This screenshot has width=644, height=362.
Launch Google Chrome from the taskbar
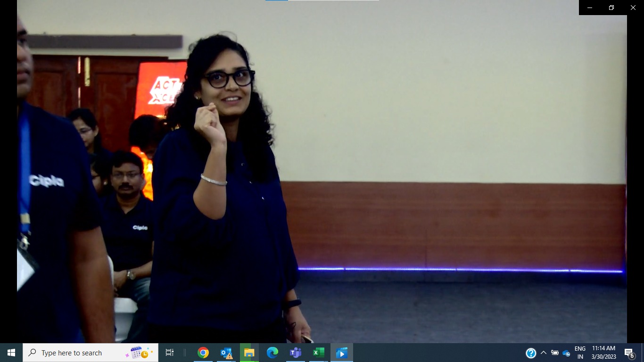click(203, 353)
